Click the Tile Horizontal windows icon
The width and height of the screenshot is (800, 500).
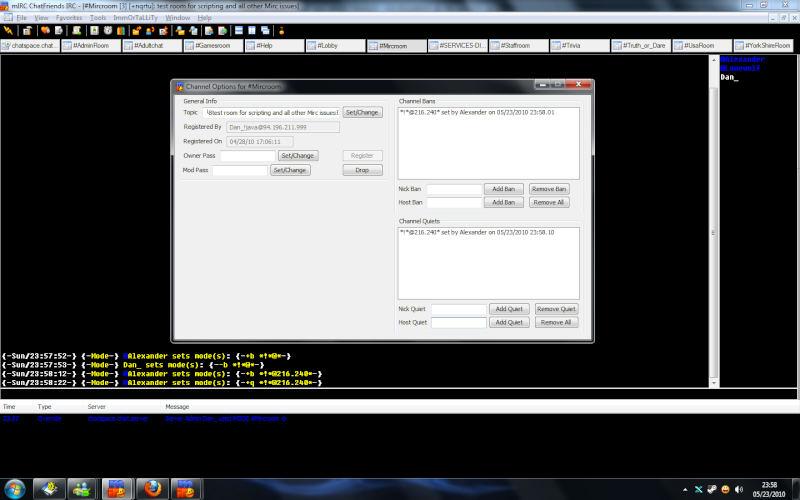(239, 31)
